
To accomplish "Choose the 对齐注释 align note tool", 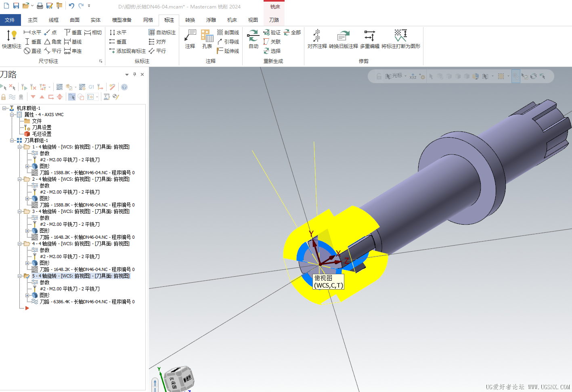I will [x=317, y=40].
